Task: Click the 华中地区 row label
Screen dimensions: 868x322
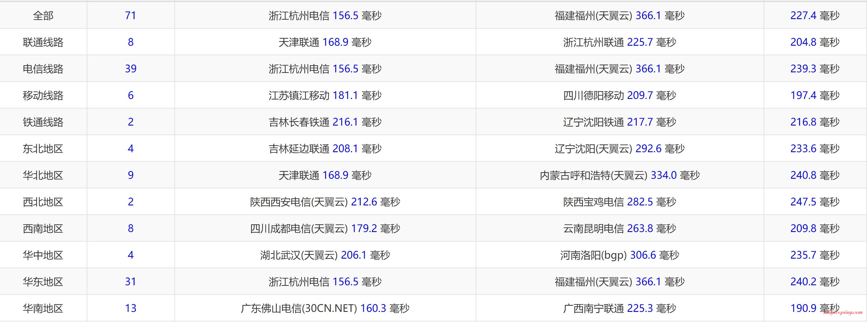Action: click(43, 255)
